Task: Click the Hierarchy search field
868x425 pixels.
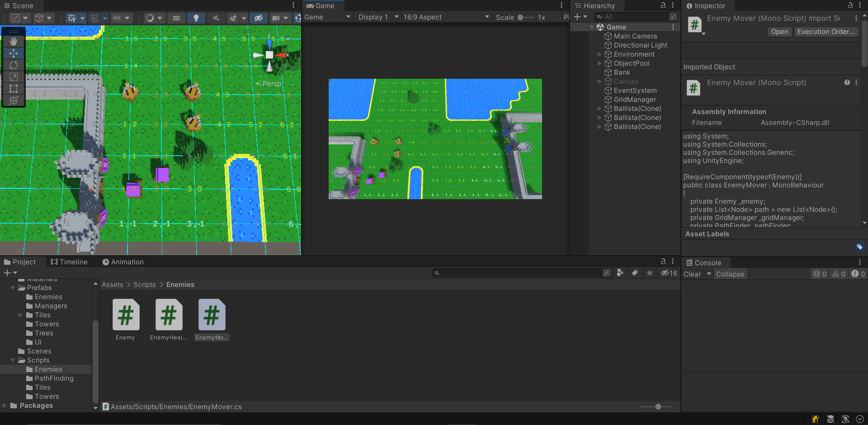Action: tap(631, 17)
